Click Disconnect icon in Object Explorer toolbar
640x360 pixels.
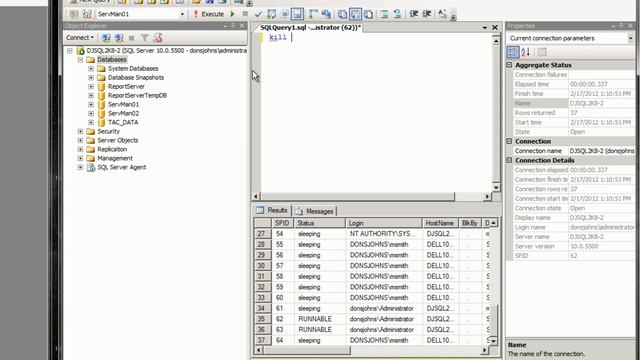click(x=119, y=38)
